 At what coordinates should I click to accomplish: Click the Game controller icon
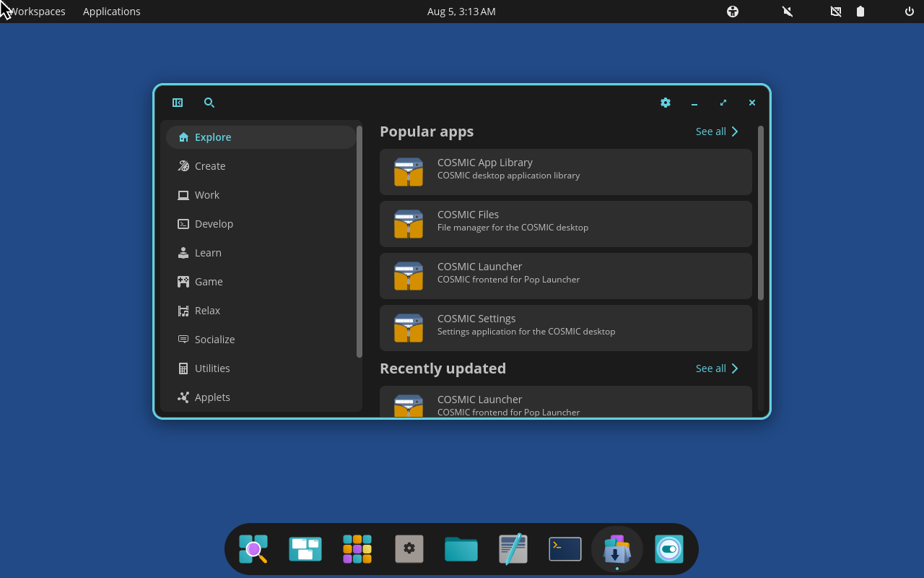[183, 282]
